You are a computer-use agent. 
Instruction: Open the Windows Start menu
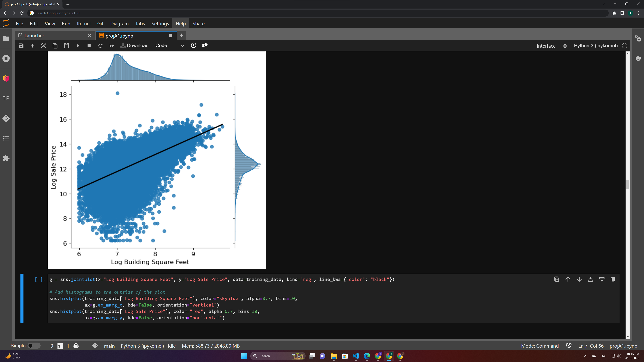point(244,356)
